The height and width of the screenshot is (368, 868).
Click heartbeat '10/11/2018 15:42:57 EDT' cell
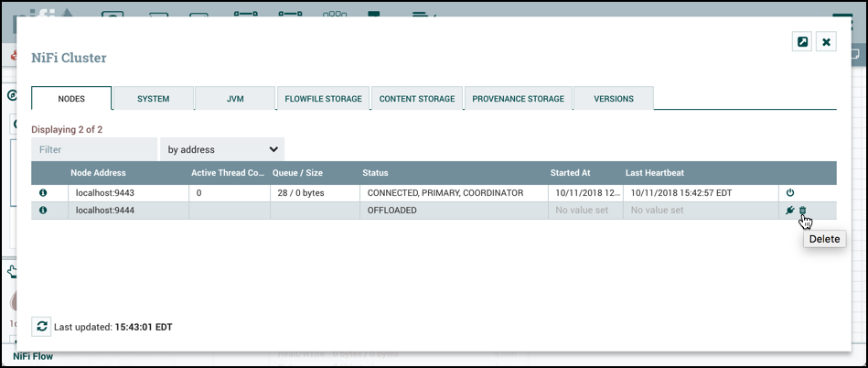[701, 193]
